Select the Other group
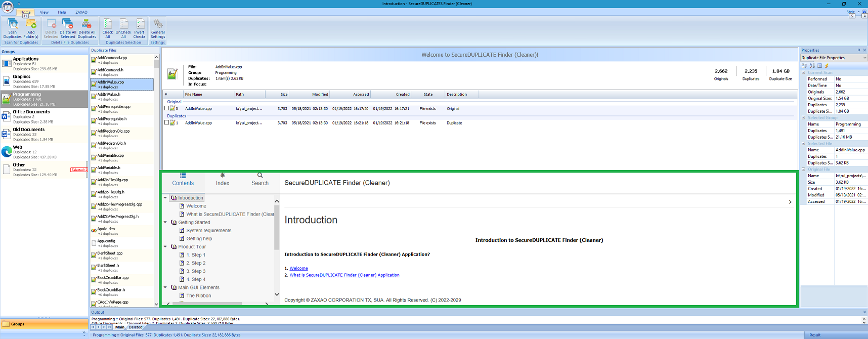Viewport: 868px width, 339px height. tap(45, 170)
